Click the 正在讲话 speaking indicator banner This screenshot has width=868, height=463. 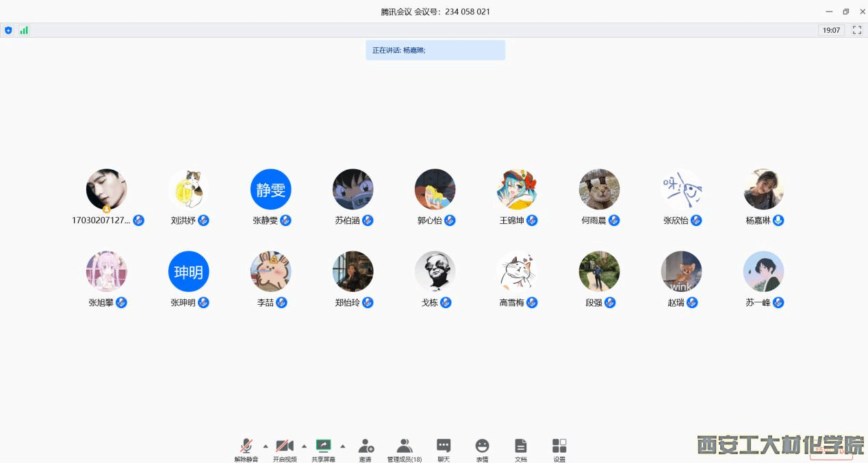coord(435,50)
